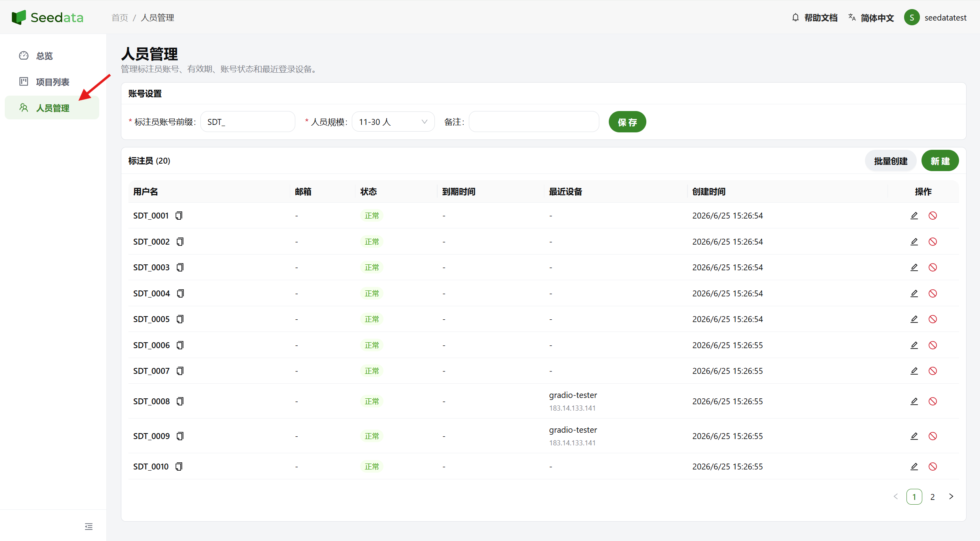Screen dimensions: 980x541
Task: Click 批量创建 button
Action: pos(890,161)
